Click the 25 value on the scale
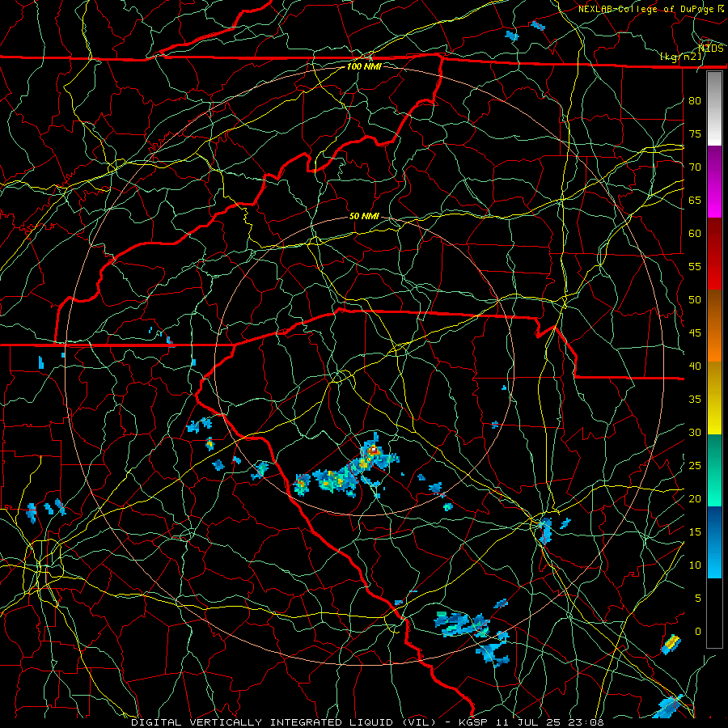This screenshot has height=728, width=728. click(695, 466)
